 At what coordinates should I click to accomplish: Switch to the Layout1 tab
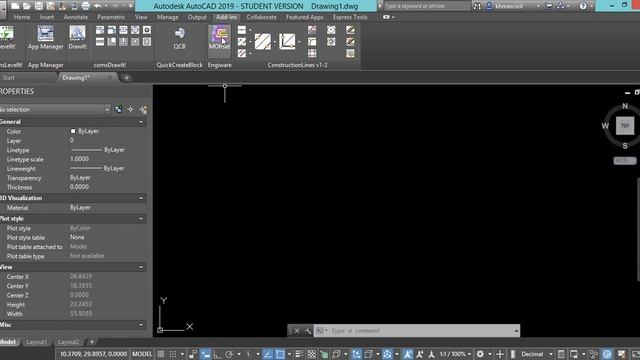[x=37, y=342]
